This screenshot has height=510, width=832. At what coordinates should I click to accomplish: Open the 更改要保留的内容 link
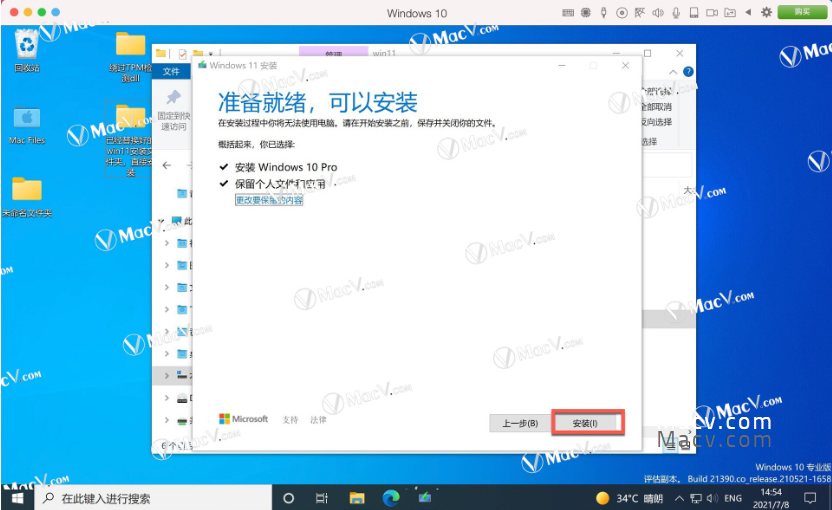(x=269, y=200)
